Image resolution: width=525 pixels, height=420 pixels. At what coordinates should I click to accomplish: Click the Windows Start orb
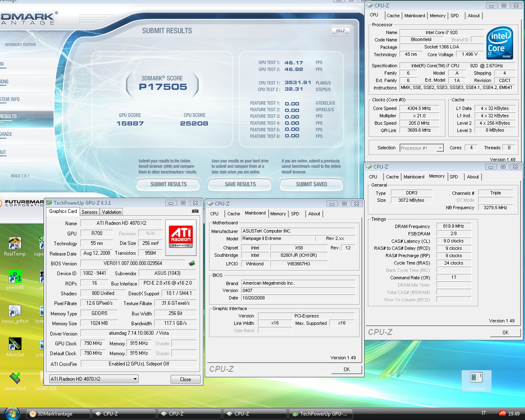[x=12, y=413]
